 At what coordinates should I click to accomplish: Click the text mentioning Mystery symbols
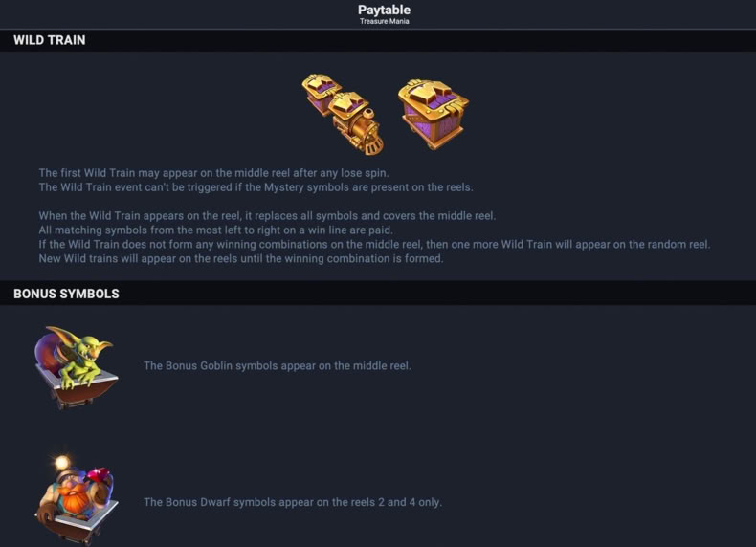pos(256,187)
